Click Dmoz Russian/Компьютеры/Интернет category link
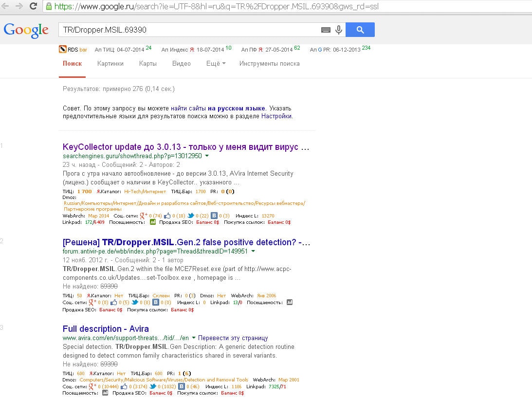Image resolution: width=532 pixels, height=398 pixels. tap(184, 203)
